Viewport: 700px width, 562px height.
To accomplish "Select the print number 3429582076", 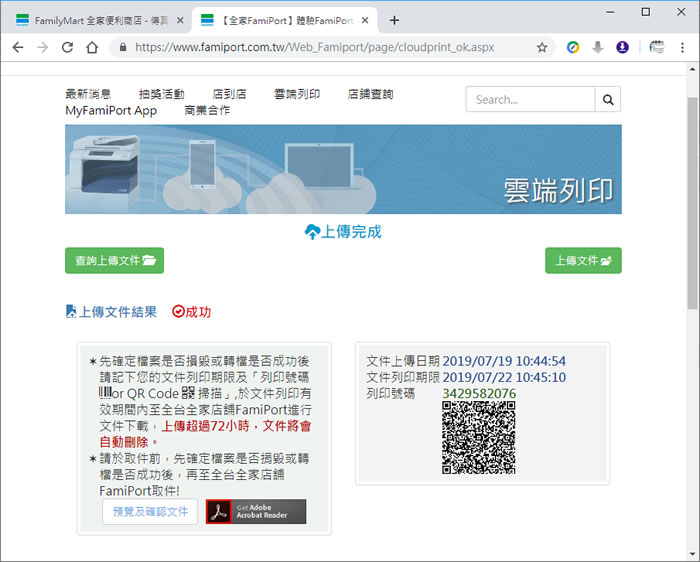I will click(479, 393).
